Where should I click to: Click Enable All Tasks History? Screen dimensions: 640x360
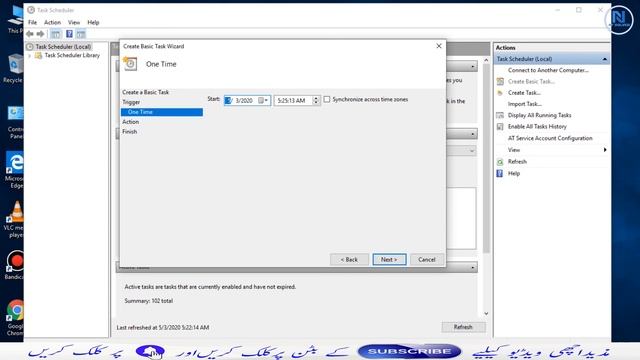[537, 127]
